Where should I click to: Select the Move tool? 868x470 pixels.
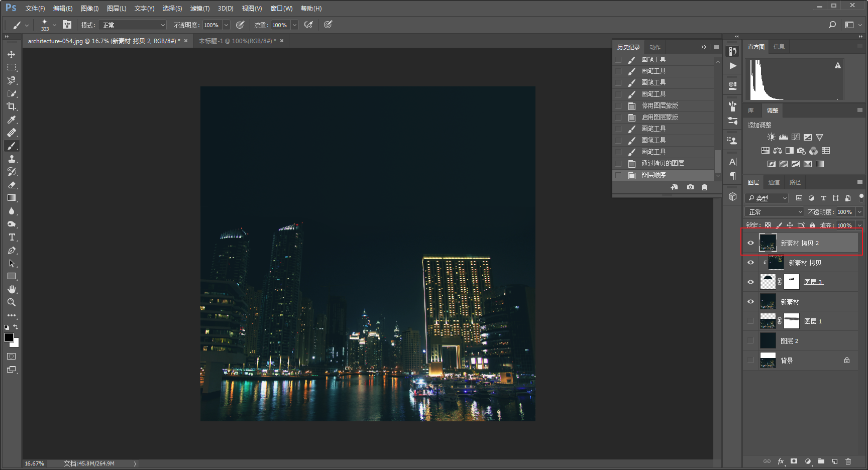(12, 54)
